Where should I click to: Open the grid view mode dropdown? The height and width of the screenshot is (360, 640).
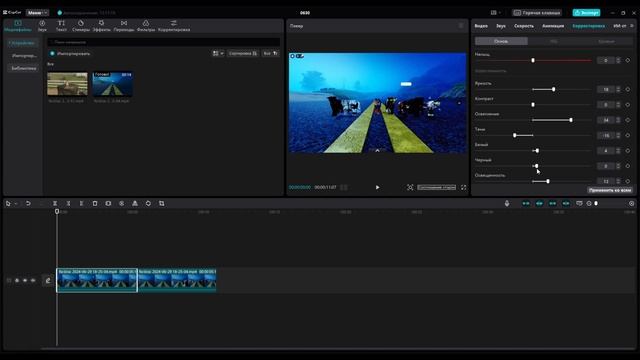218,53
